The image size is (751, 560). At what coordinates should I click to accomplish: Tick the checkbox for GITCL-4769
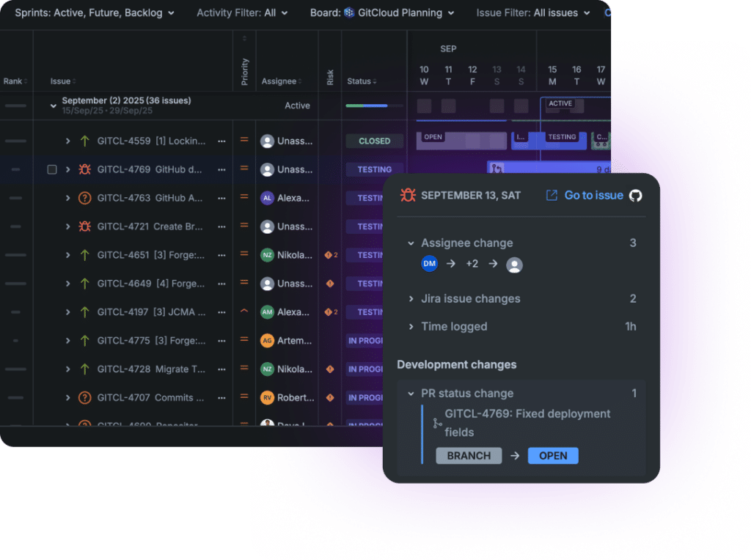[x=52, y=169]
